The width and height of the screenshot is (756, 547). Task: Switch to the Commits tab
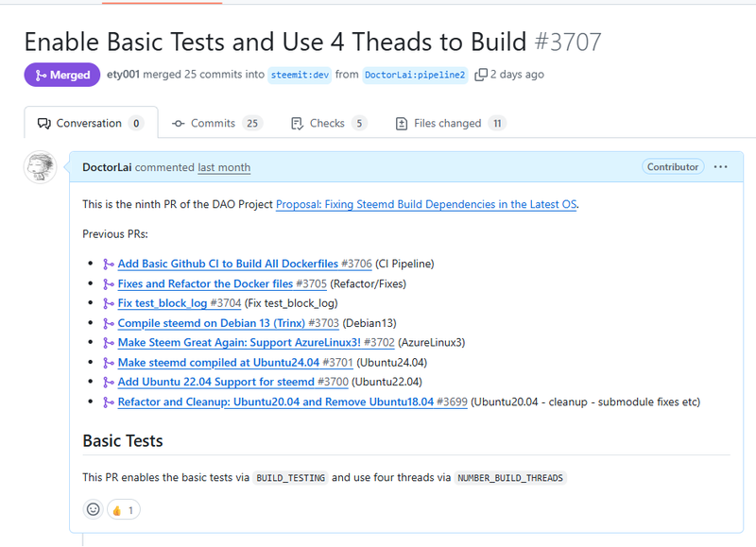[x=216, y=124]
